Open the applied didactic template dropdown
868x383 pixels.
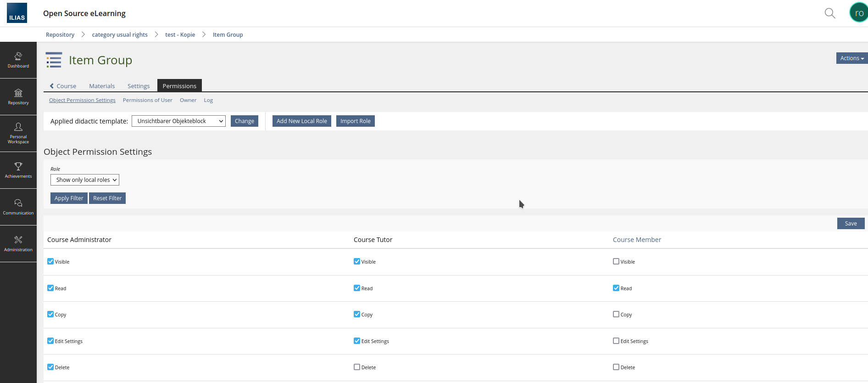click(178, 121)
